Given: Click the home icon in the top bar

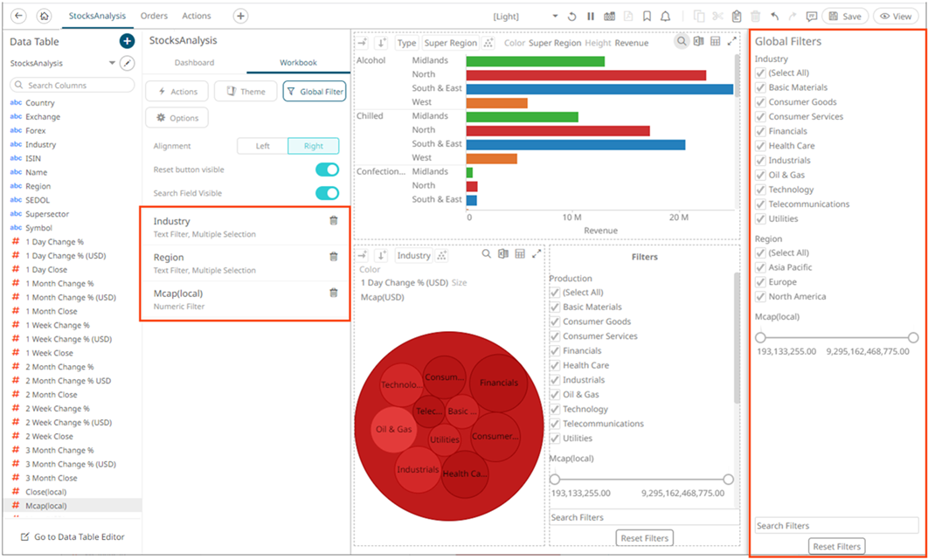Looking at the screenshot, I should pyautogui.click(x=45, y=16).
